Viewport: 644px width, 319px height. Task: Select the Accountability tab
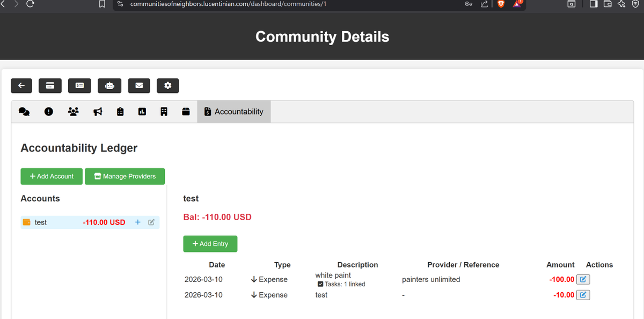coord(234,112)
